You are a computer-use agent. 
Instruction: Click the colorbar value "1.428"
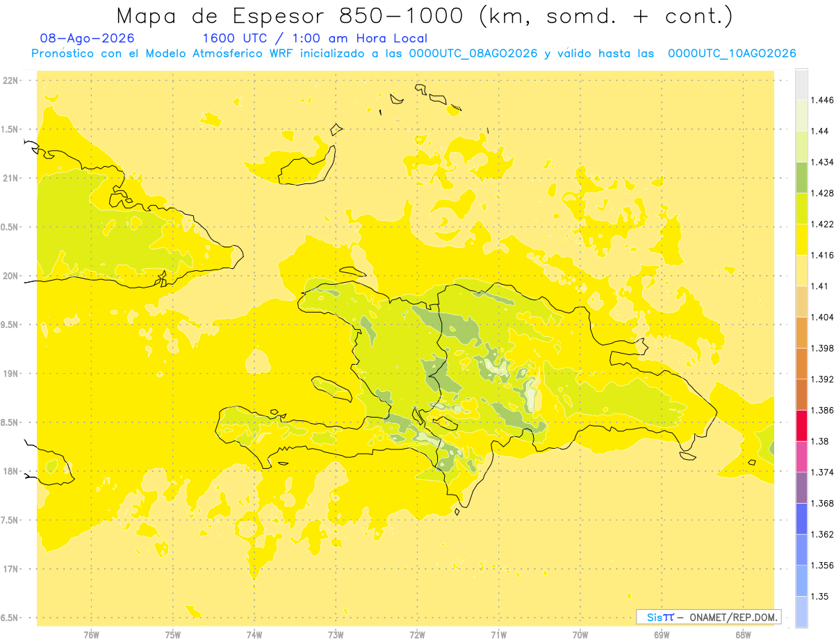click(821, 193)
